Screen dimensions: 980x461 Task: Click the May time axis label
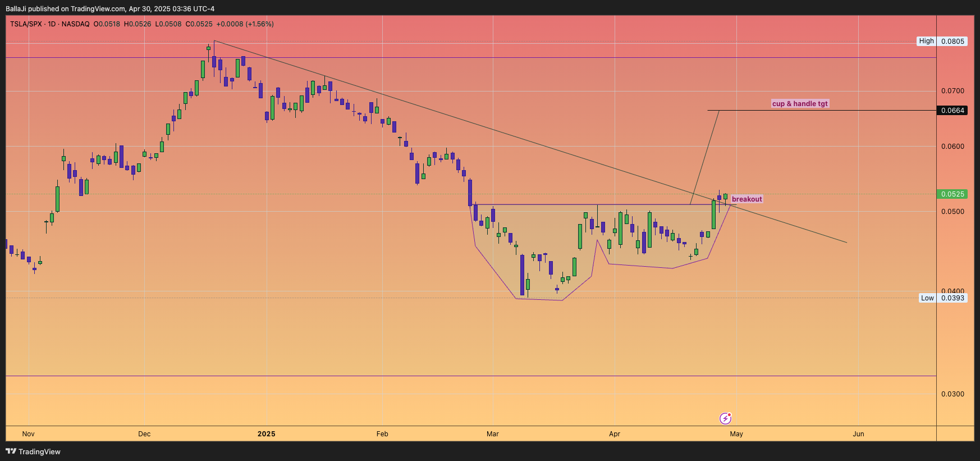[x=736, y=434]
